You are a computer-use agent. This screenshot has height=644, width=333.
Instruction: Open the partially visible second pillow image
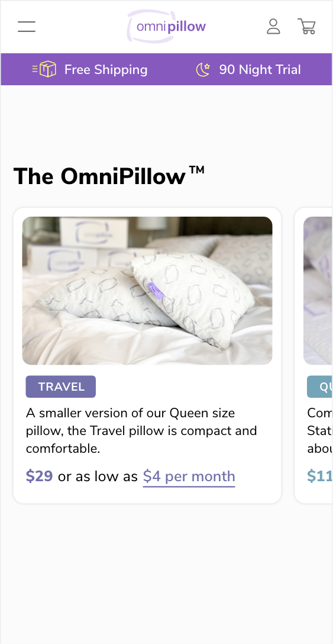(x=318, y=291)
